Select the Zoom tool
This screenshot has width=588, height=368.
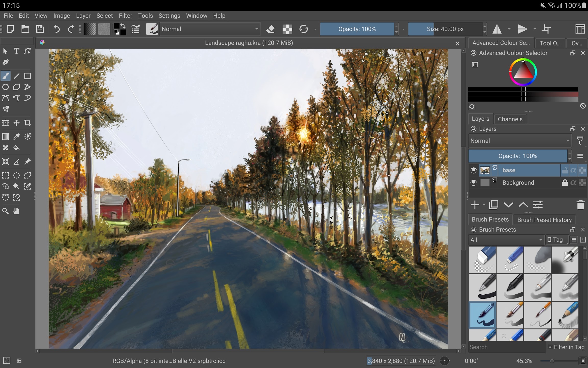tap(6, 211)
